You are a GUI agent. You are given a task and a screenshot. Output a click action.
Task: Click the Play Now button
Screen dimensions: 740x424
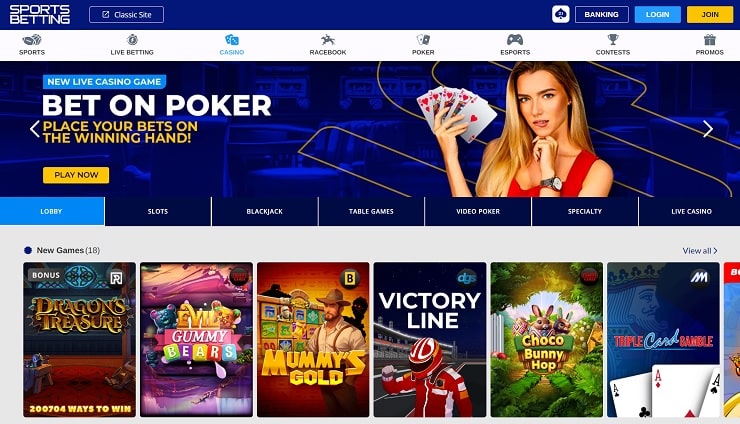coord(76,175)
